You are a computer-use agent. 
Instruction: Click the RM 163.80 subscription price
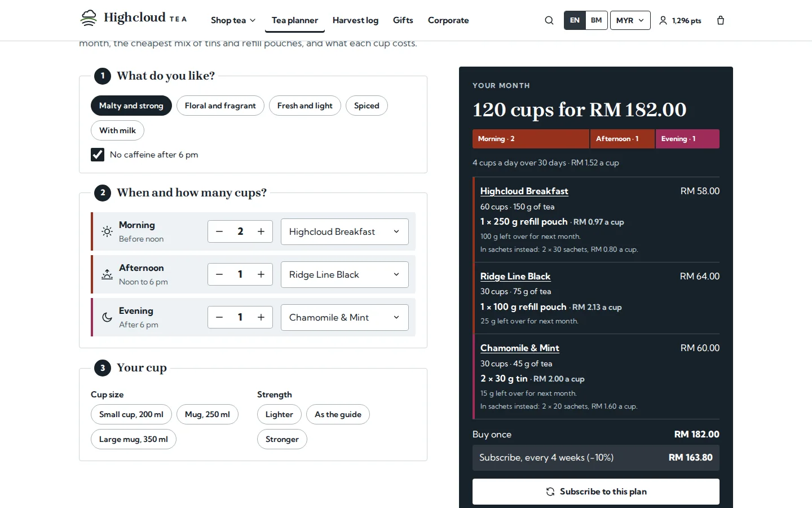(x=691, y=458)
